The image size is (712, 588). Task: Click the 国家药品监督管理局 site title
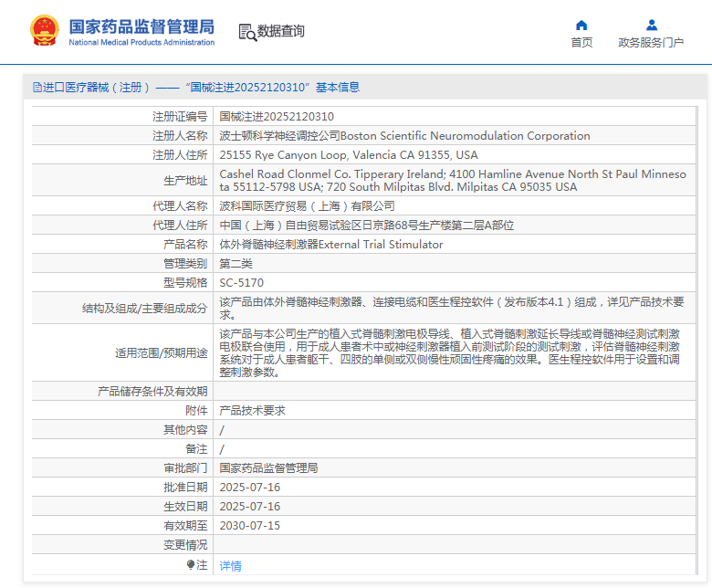pyautogui.click(x=141, y=26)
